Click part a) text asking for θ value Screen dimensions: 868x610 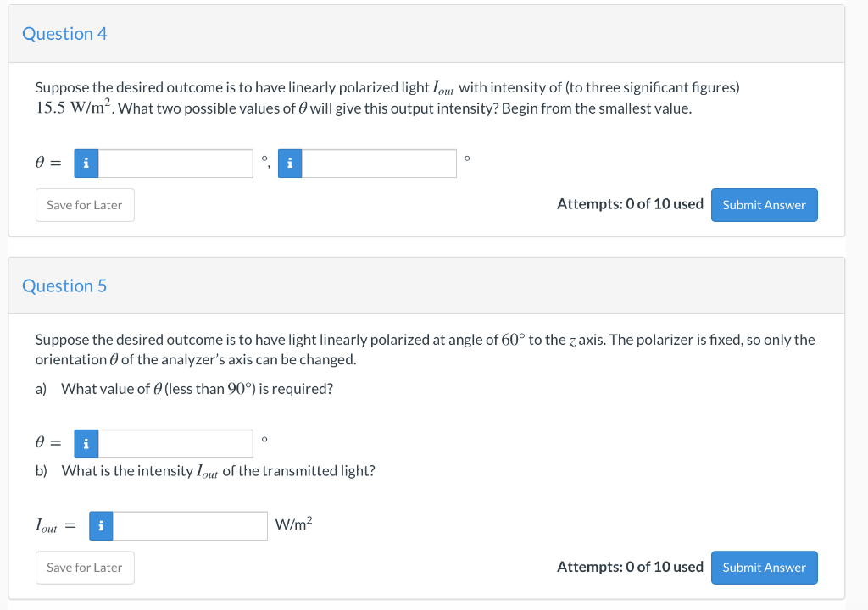[x=198, y=389]
